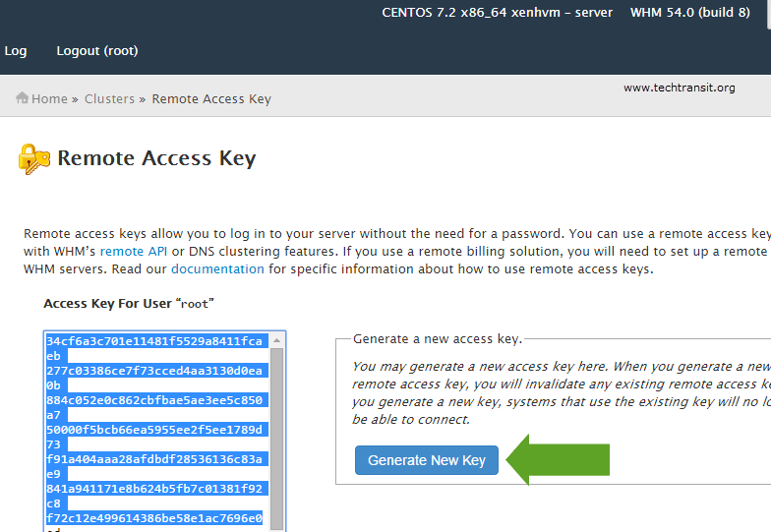Select Remote Access Key breadcrumb text
This screenshot has height=532, width=771.
coord(211,98)
